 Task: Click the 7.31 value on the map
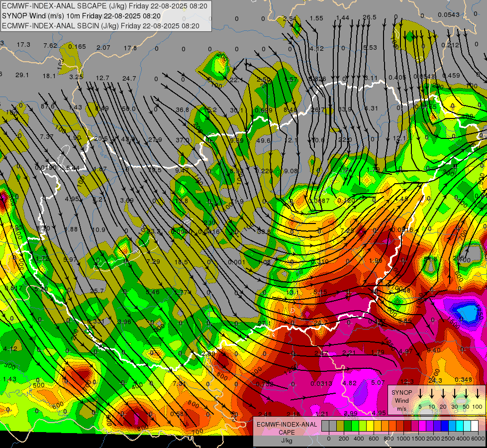coord(180,384)
